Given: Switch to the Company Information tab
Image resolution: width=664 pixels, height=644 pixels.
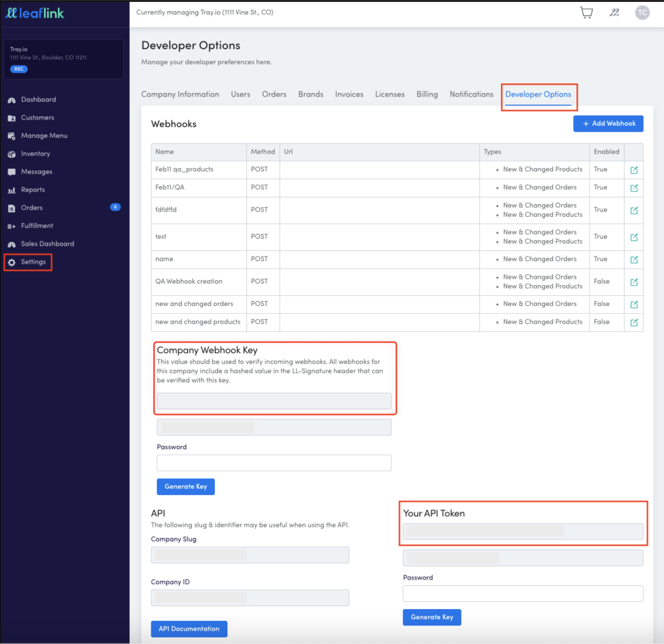Looking at the screenshot, I should (180, 94).
